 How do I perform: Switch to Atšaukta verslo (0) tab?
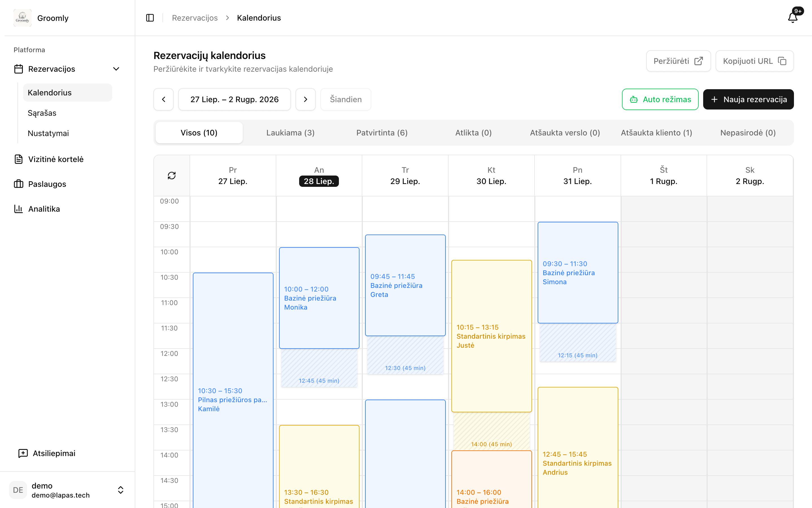tap(565, 133)
